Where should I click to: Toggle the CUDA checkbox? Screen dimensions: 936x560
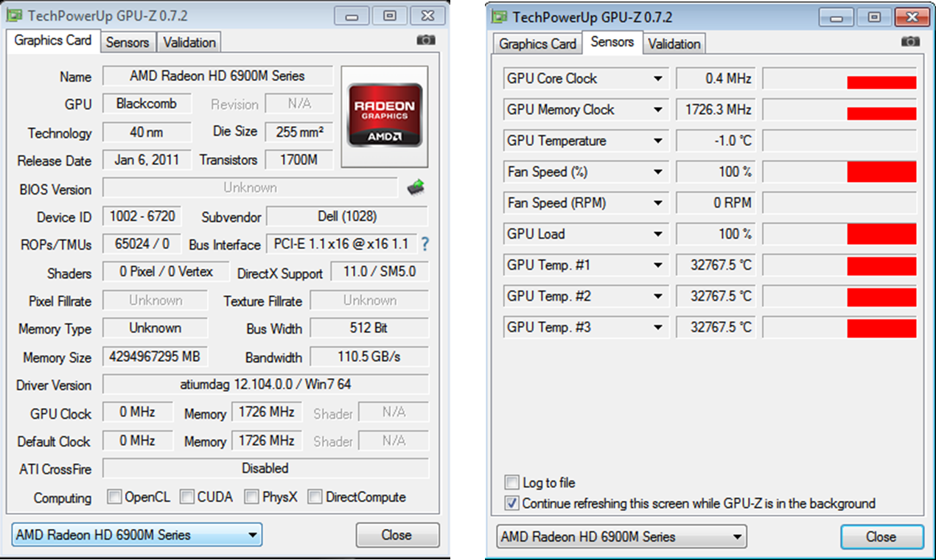click(x=187, y=497)
